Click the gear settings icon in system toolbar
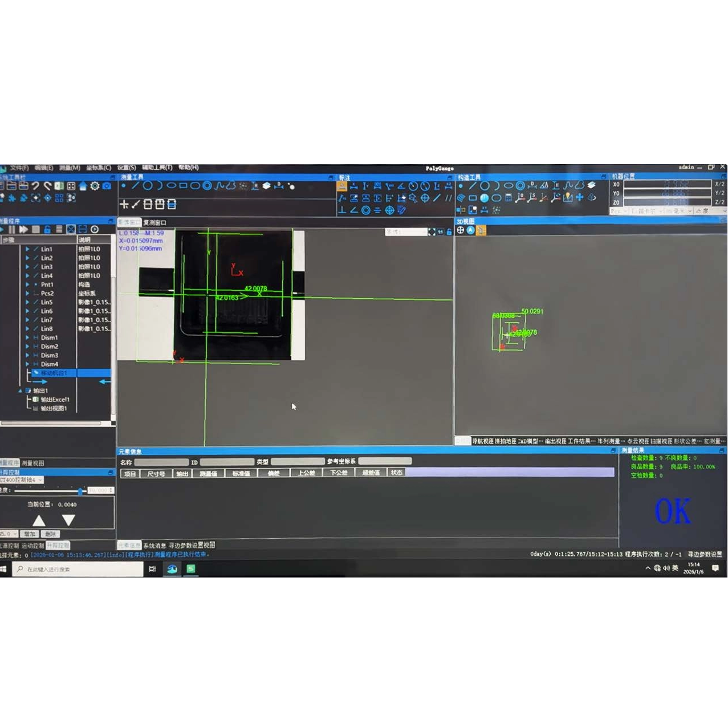728x728 pixels. [95, 186]
